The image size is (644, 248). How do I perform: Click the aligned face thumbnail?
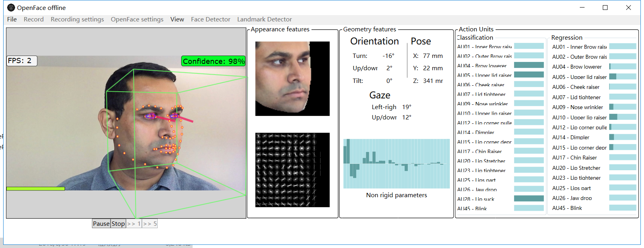[292, 79]
